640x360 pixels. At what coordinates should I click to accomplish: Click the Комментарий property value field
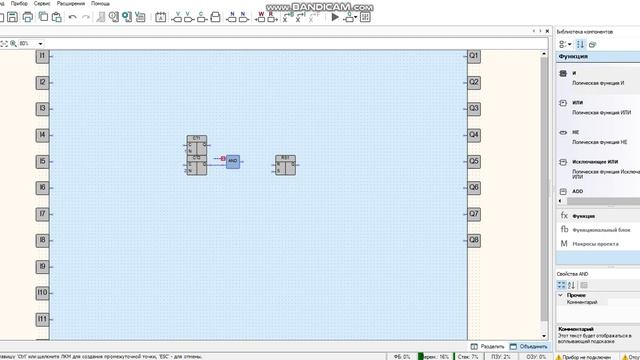[x=624, y=302]
